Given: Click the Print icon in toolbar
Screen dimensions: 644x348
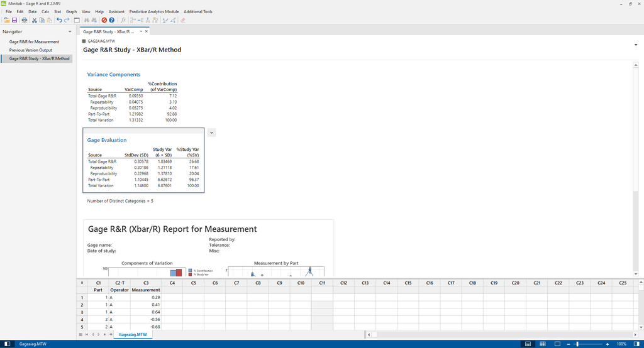Looking at the screenshot, I should pos(24,20).
